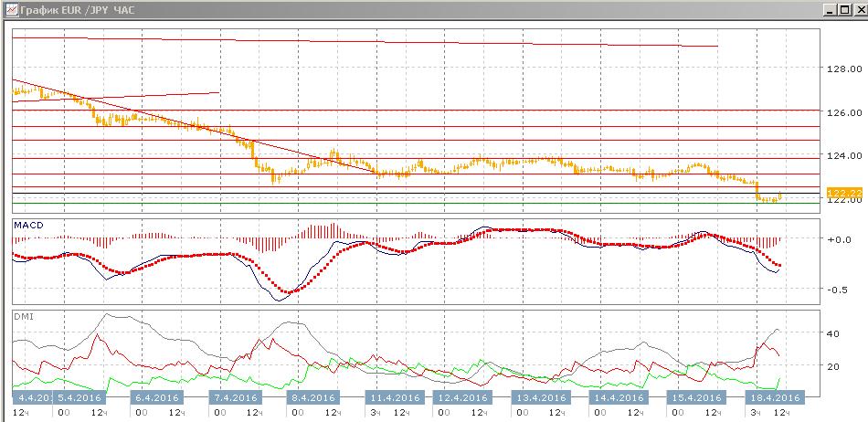Select the 122.22 current price tag

(844, 193)
